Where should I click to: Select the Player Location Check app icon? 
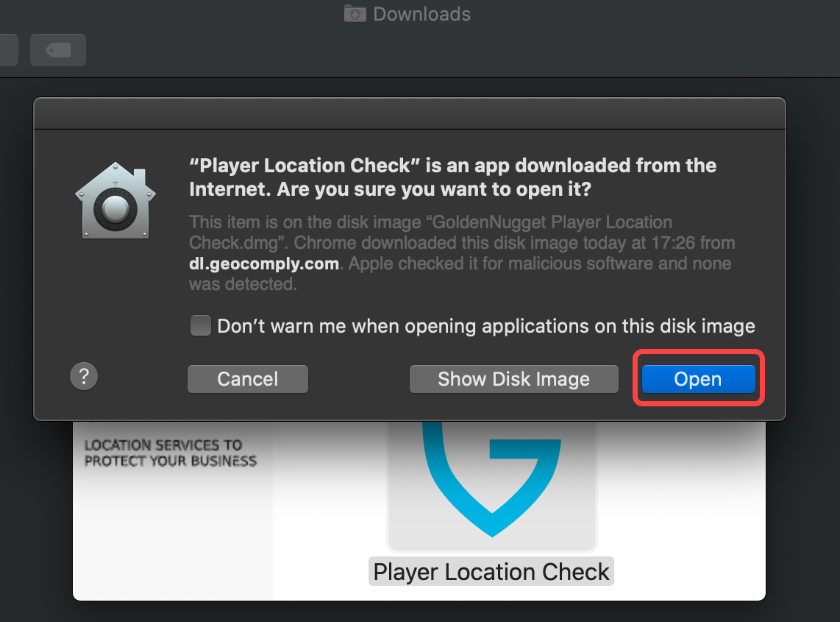(492, 485)
